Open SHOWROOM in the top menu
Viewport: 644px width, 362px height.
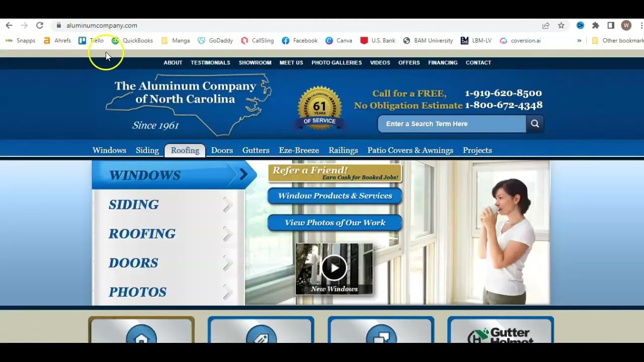point(255,62)
